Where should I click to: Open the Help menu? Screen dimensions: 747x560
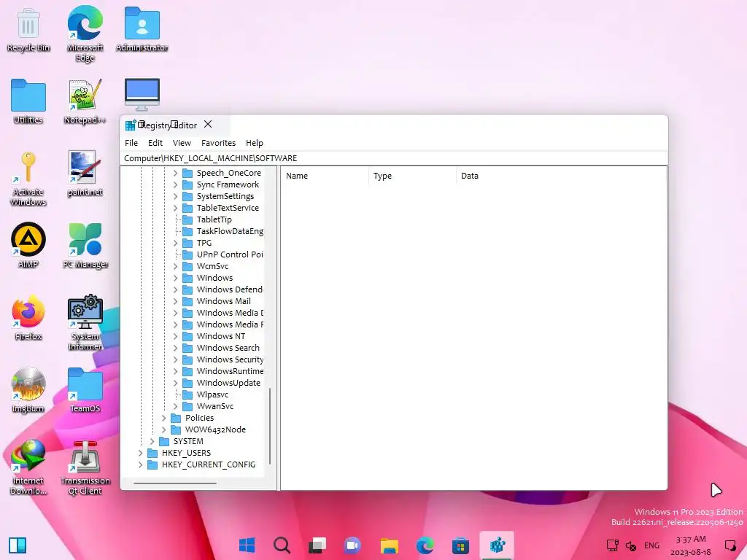(x=255, y=143)
